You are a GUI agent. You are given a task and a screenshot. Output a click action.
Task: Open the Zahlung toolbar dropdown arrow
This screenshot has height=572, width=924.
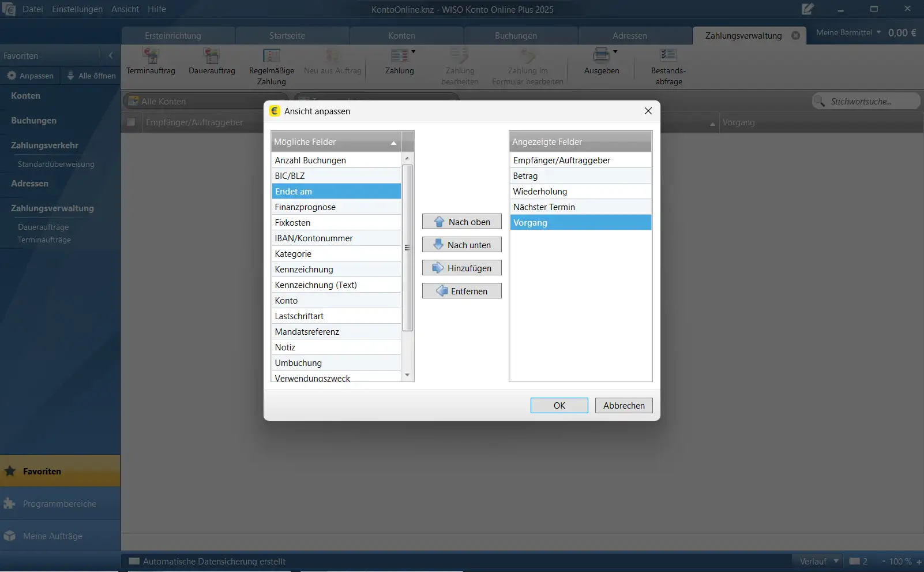click(414, 52)
